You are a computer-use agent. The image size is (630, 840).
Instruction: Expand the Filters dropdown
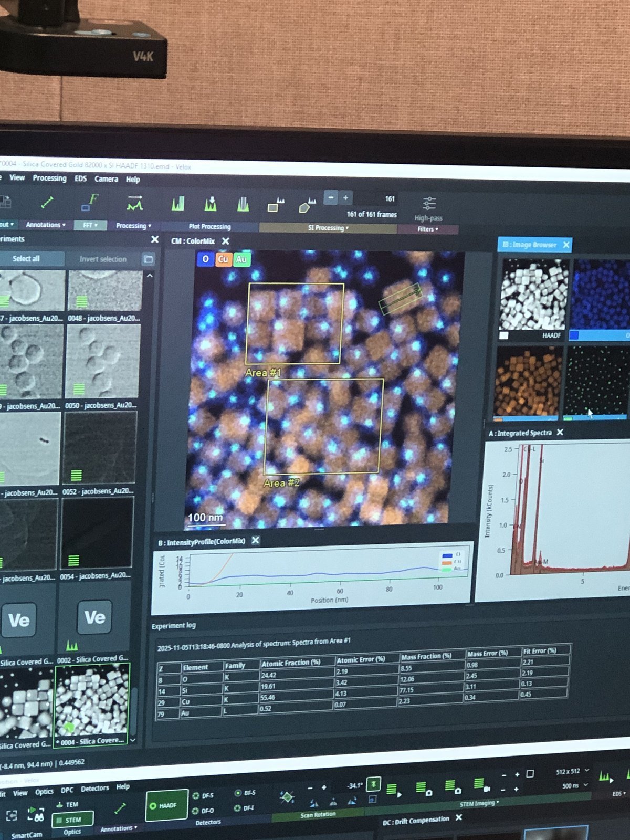point(428,229)
